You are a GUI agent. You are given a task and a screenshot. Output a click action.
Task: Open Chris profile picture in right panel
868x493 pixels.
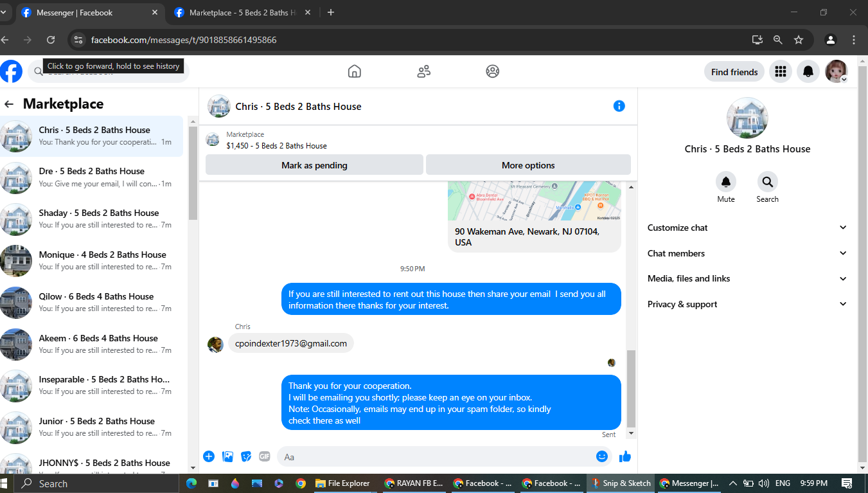tap(747, 118)
